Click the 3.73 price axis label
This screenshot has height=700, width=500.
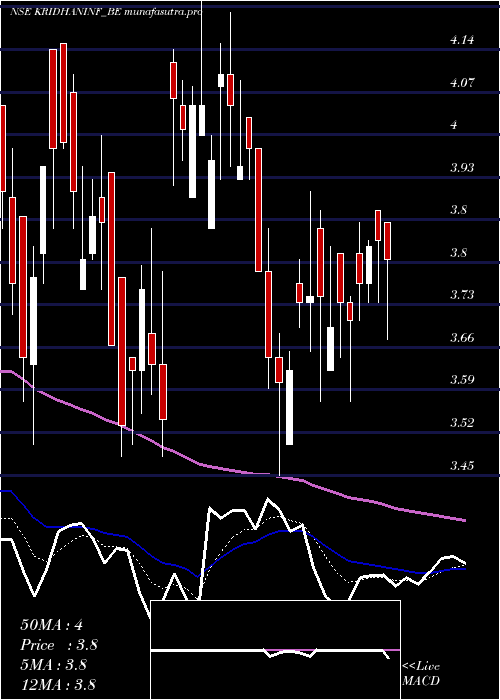click(x=462, y=295)
